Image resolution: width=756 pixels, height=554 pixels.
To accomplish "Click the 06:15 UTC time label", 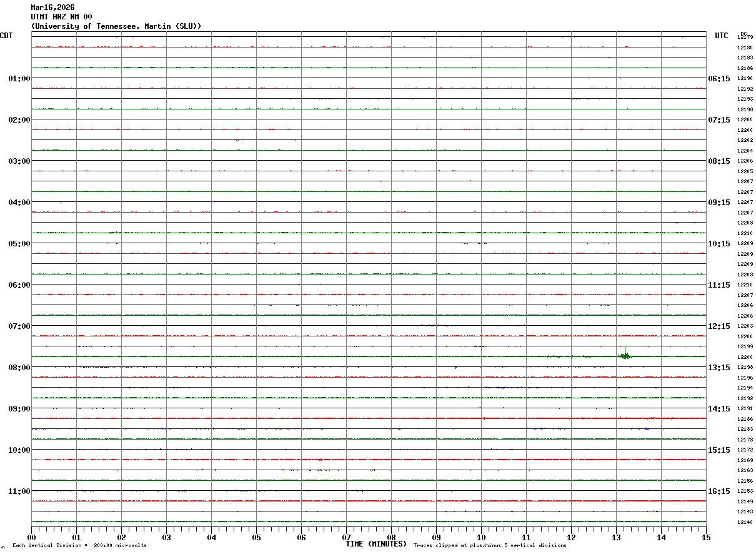I will click(x=719, y=78).
